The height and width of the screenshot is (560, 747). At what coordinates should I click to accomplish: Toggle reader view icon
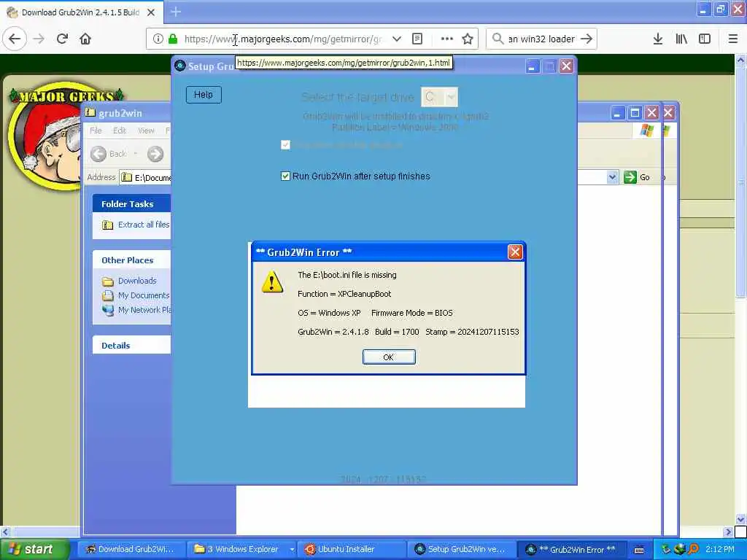(x=417, y=39)
